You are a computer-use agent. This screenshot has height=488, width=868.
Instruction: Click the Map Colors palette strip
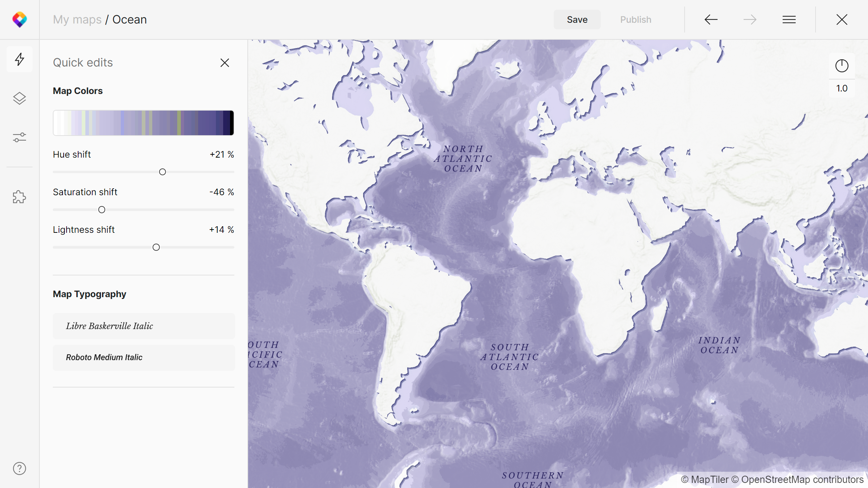(143, 123)
